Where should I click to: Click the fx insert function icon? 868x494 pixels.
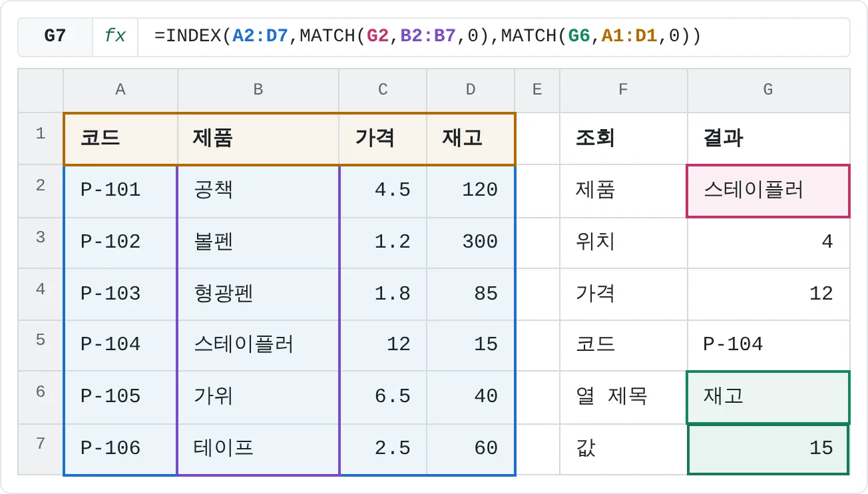click(x=115, y=36)
